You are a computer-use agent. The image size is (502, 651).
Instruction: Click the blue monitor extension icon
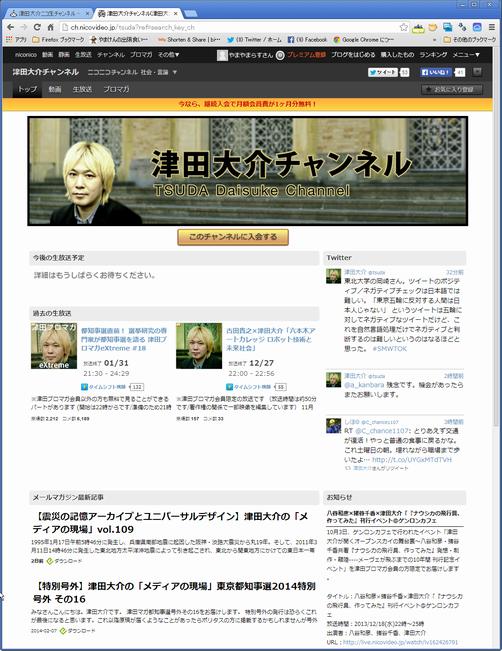[x=448, y=27]
